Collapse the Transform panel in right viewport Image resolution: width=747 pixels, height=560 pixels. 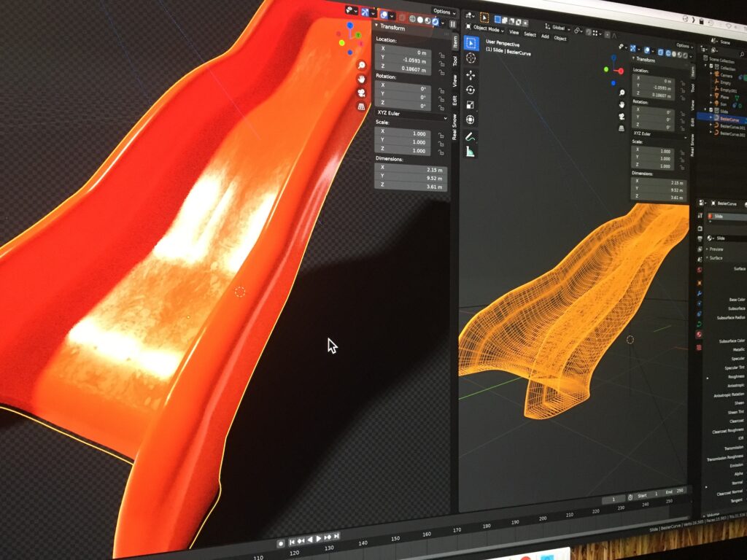click(x=644, y=60)
